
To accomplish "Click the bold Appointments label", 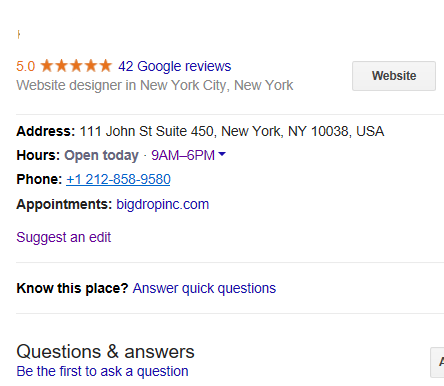I will tap(64, 204).
